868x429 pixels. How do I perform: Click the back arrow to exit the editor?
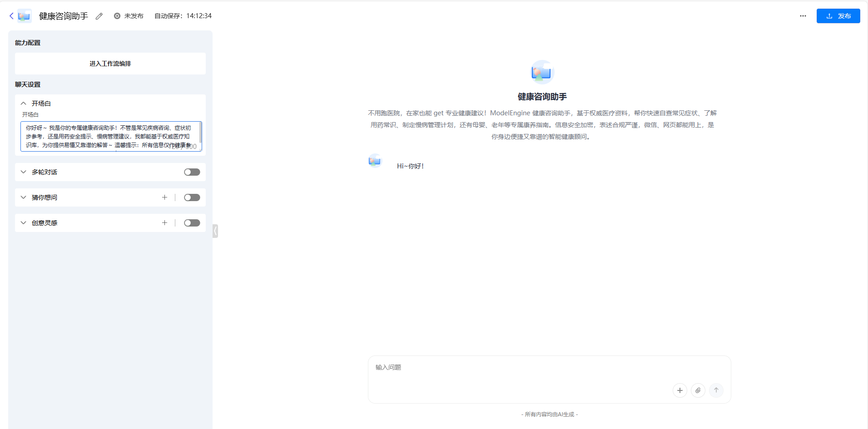pyautogui.click(x=11, y=15)
